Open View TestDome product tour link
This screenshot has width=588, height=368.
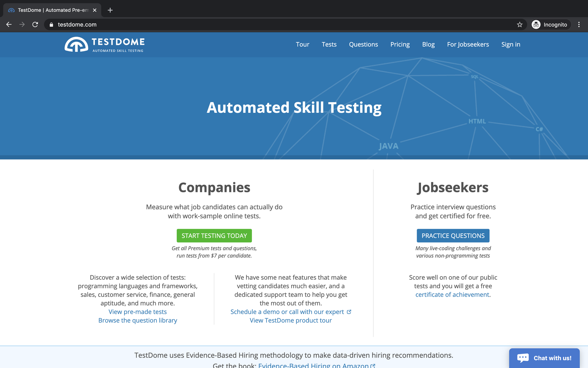291,320
